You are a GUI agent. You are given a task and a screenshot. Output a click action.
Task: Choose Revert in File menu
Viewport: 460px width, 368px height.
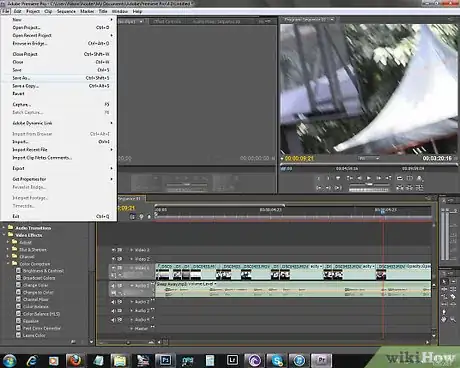[58, 94]
